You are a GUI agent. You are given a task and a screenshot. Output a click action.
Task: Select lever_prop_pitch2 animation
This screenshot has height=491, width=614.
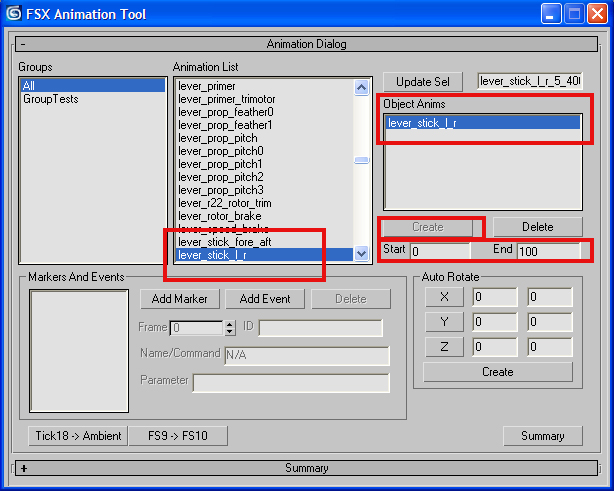point(264,177)
